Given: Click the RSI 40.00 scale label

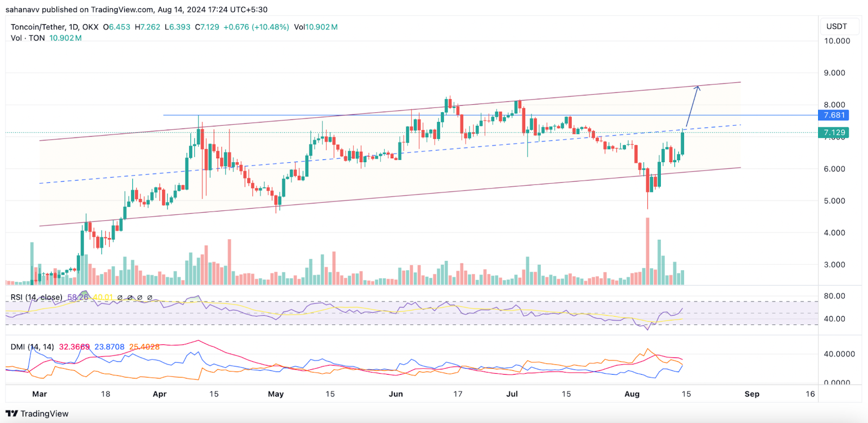Looking at the screenshot, I should point(834,318).
